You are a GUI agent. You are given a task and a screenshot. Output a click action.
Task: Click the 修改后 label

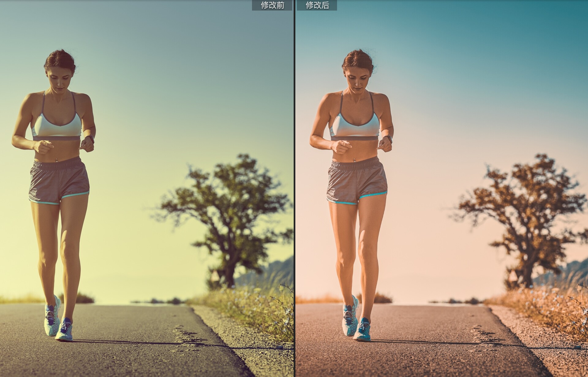coord(317,5)
